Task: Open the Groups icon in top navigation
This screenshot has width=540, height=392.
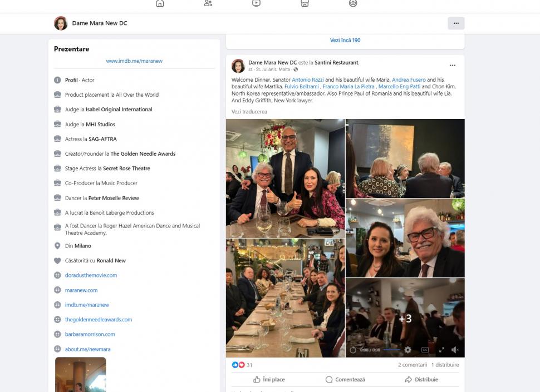Action: (x=353, y=3)
